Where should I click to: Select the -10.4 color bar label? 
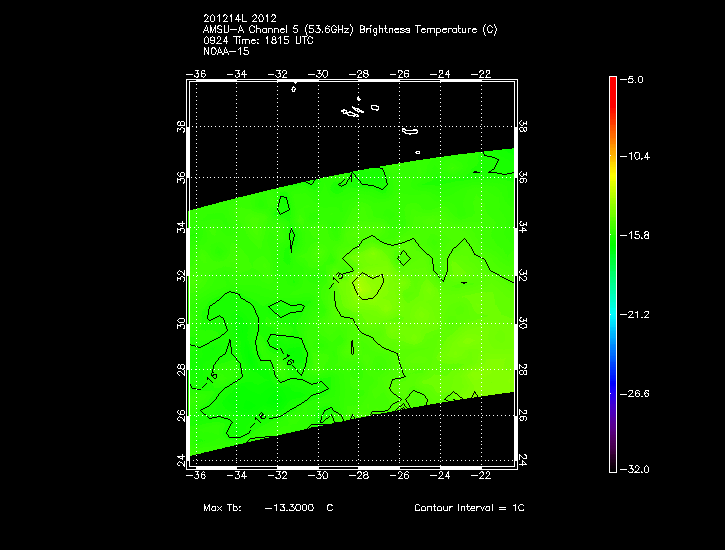point(636,157)
